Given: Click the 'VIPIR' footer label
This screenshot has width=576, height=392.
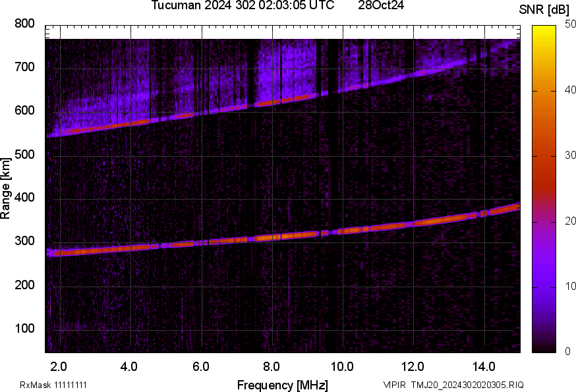Looking at the screenshot, I should click(x=395, y=385).
